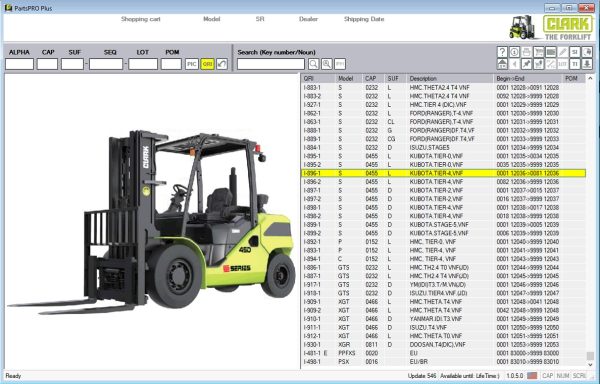Click the pencil edit icon

(x=562, y=52)
